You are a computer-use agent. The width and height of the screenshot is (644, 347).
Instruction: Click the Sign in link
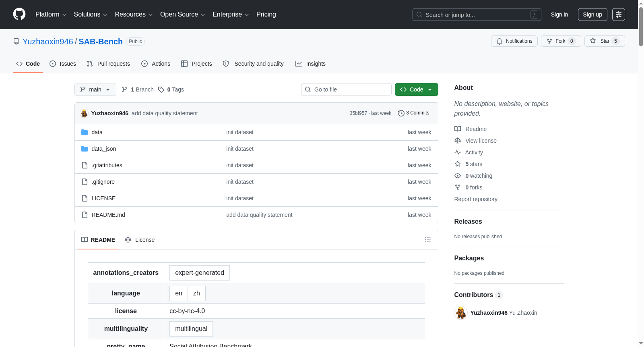[x=559, y=15]
